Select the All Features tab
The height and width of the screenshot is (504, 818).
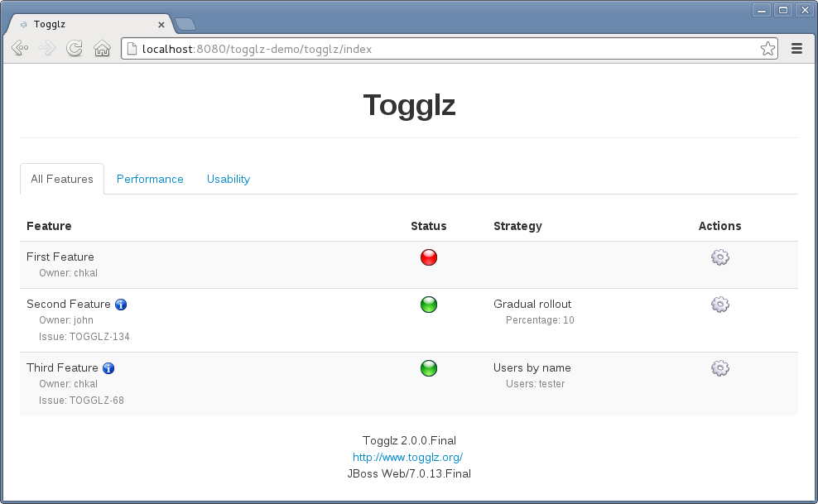tap(62, 179)
